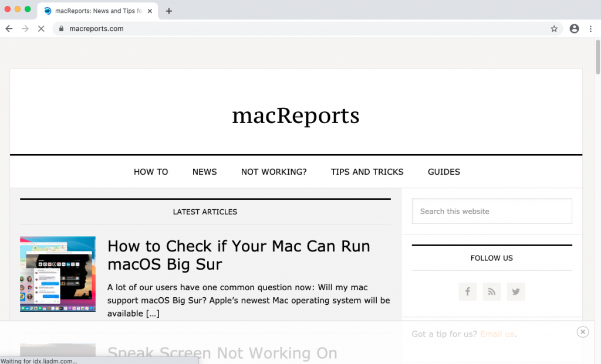Open the NOT WORKING? menu item
601x364 pixels.
tap(274, 172)
